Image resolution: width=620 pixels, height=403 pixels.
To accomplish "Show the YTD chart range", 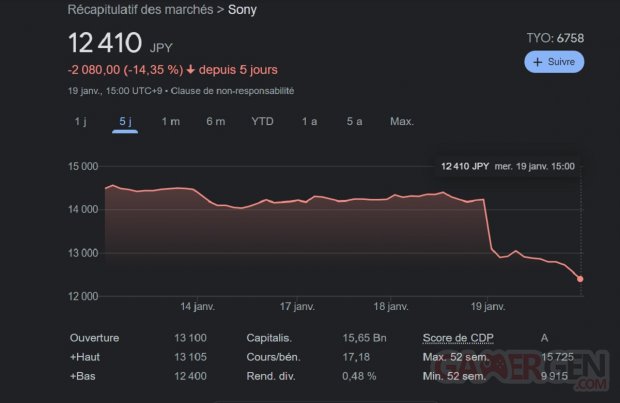I will pos(262,121).
